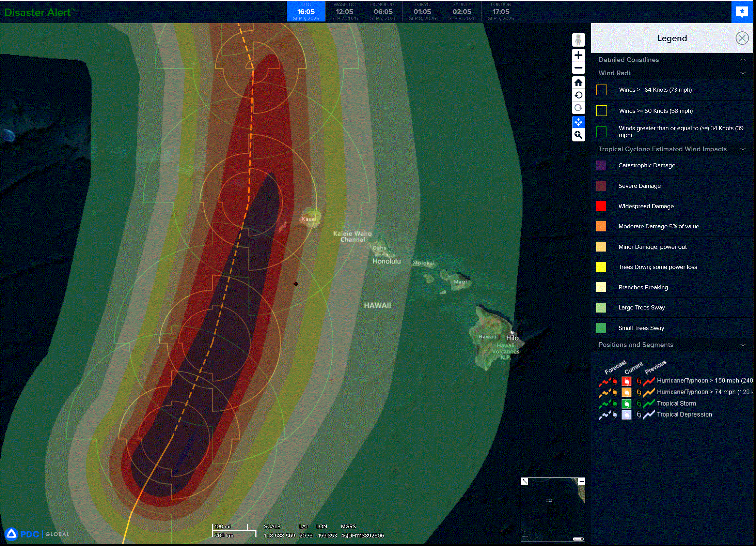Click the Minor Damage; power out swatch

pyautogui.click(x=601, y=247)
